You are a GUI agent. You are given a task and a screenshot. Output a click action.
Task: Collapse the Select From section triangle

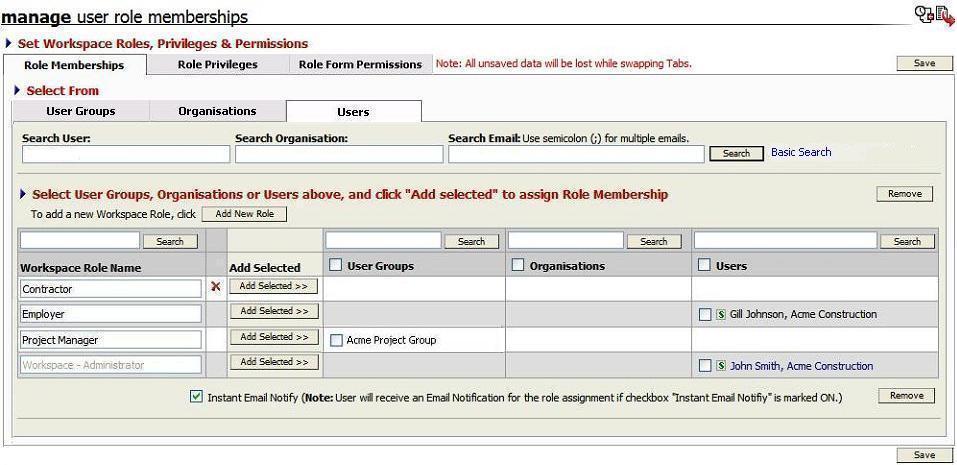(x=16, y=90)
